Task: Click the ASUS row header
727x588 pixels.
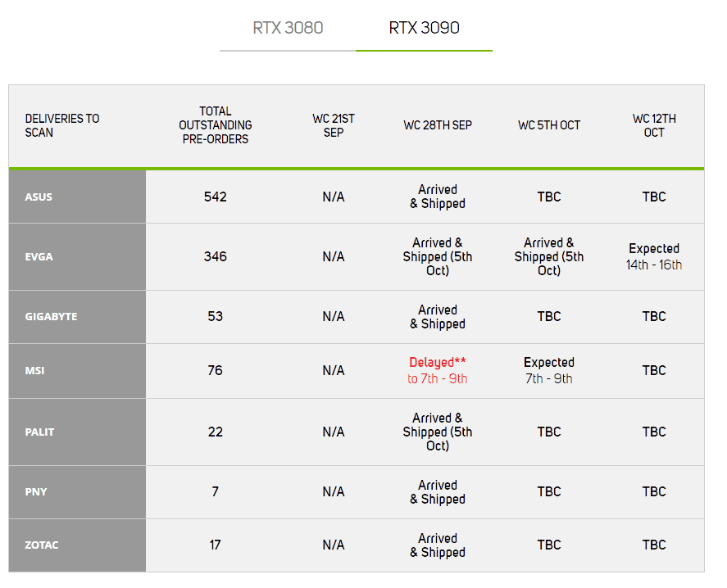Action: pyautogui.click(x=77, y=197)
